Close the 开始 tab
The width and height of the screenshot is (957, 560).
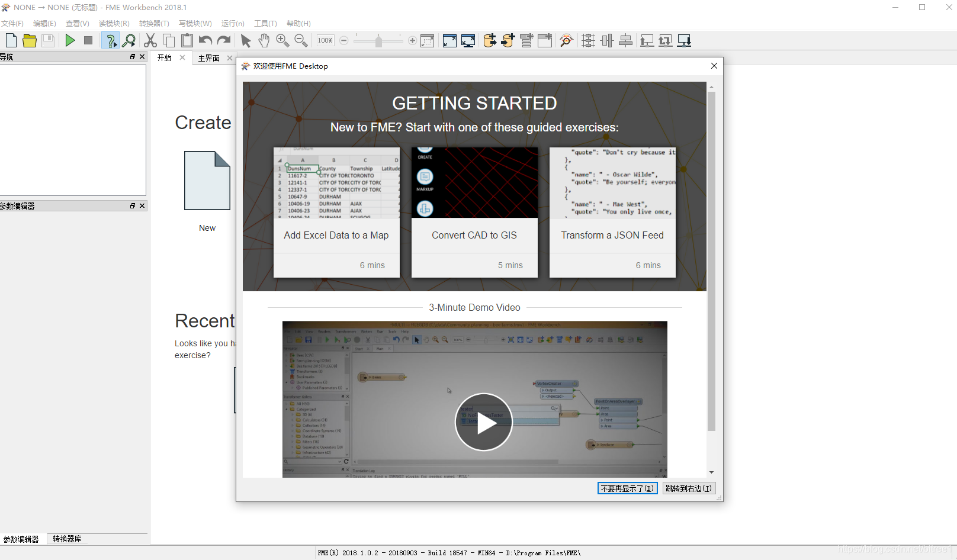click(x=182, y=57)
